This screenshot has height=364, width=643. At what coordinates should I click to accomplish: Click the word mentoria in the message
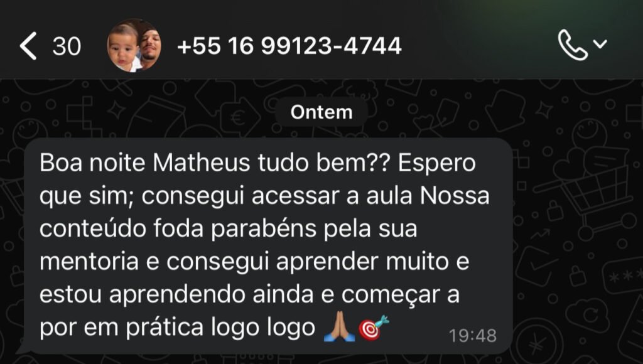pyautogui.click(x=89, y=262)
